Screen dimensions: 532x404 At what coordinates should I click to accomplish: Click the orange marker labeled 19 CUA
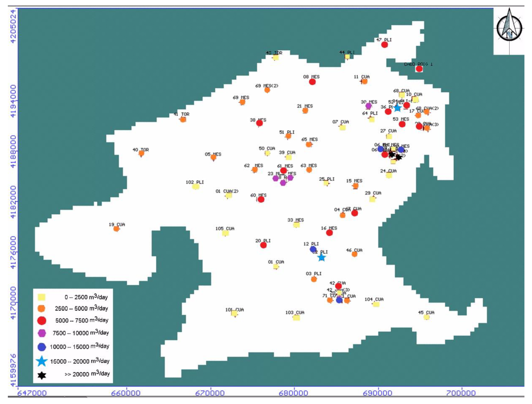(116, 229)
